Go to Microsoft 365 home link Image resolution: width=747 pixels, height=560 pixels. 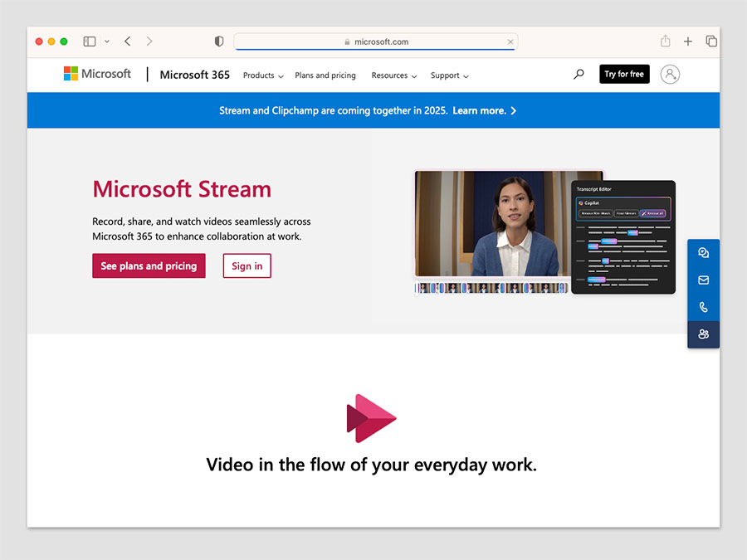194,75
